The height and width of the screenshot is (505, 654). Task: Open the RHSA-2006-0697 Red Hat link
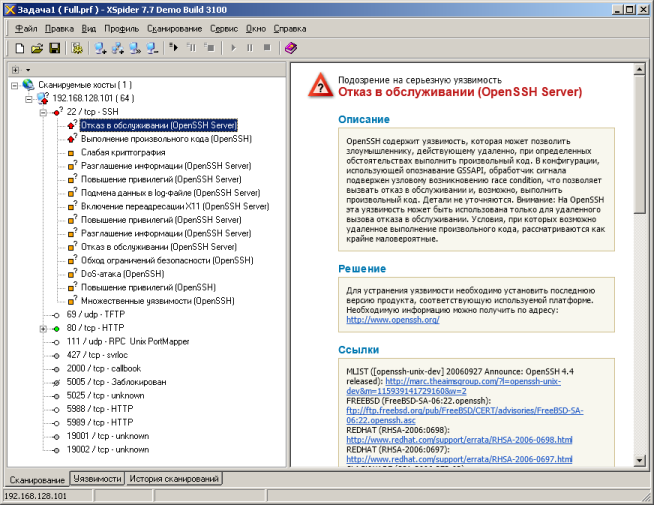(x=459, y=459)
